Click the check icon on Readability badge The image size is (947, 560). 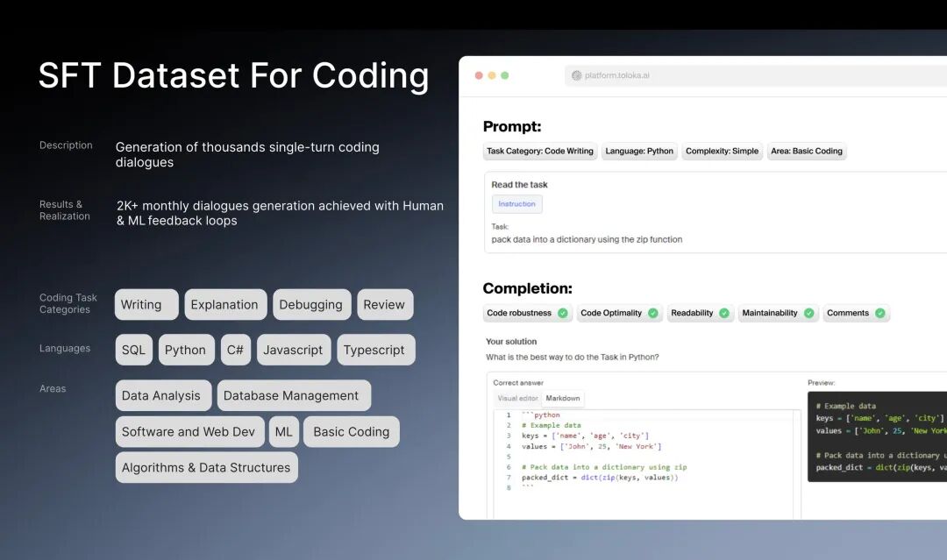click(723, 313)
